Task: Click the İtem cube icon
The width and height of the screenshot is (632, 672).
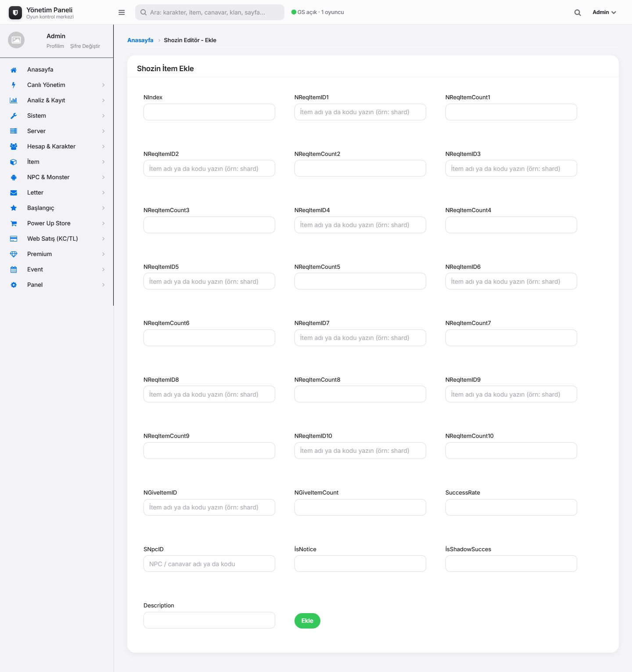Action: coord(14,162)
